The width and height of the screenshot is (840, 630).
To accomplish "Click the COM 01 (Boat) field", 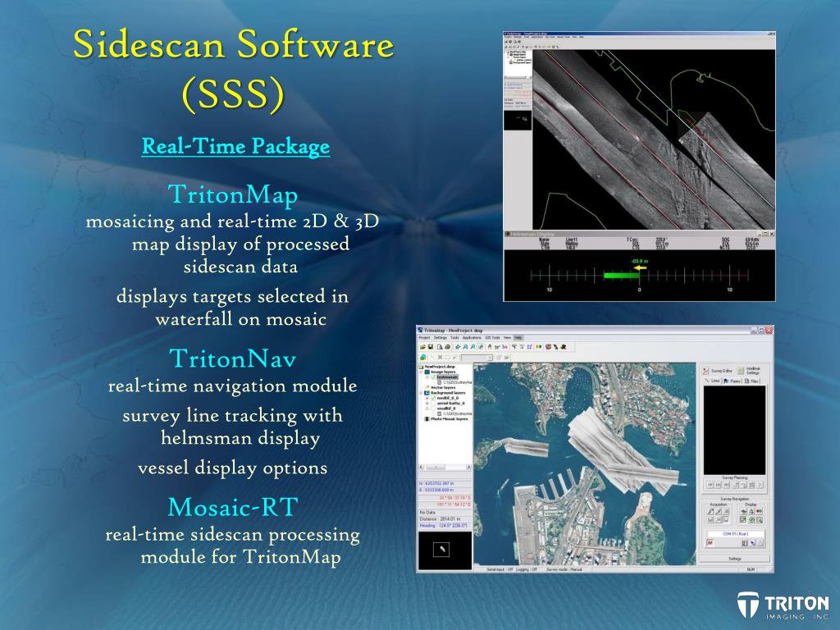I will pos(736,533).
